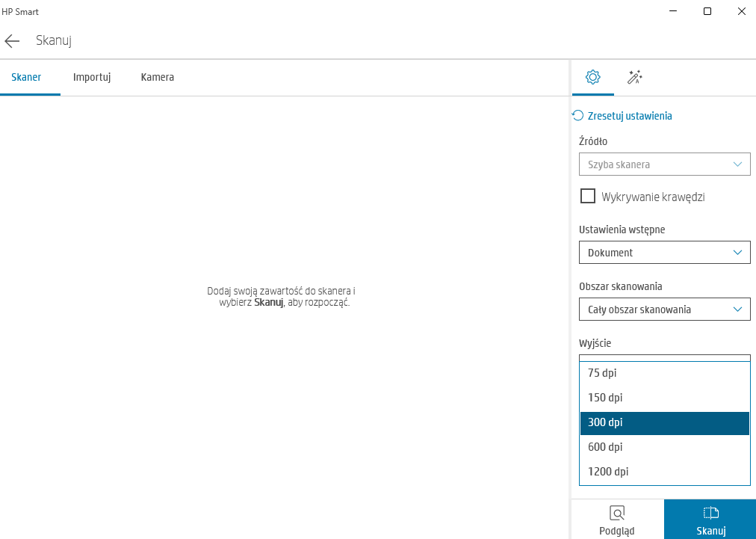This screenshot has width=756, height=539.
Task: Switch to the Kamera tab
Action: [158, 77]
